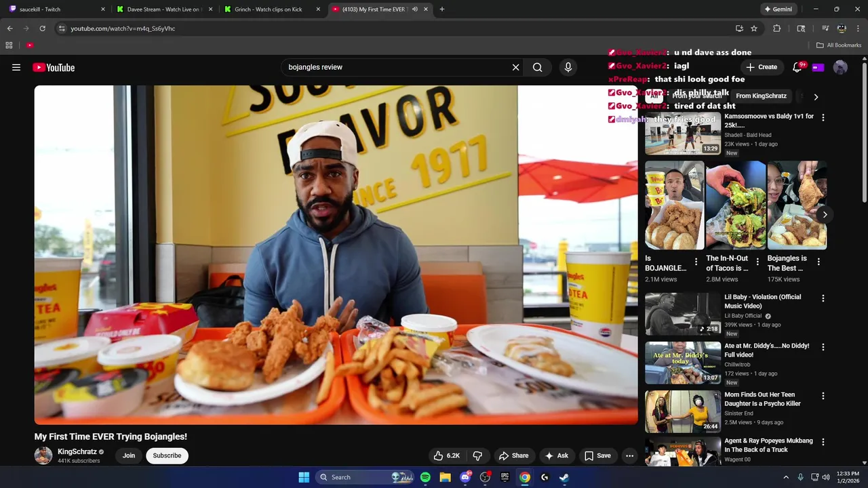Screen dimensions: 868x488
Task: Open Discord from the taskbar
Action: click(x=465, y=477)
